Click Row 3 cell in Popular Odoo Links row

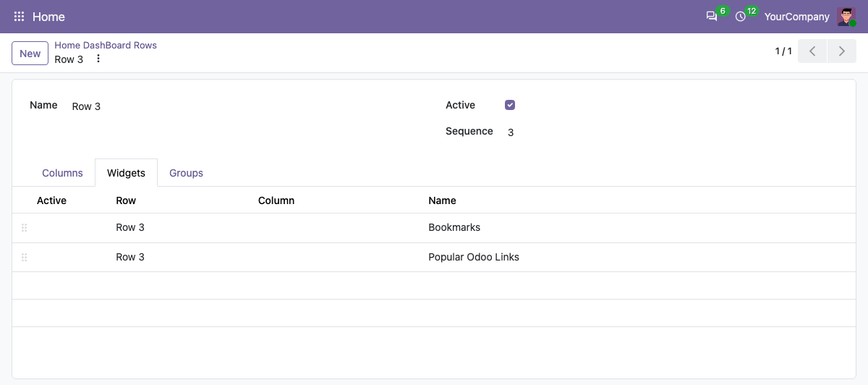click(130, 257)
